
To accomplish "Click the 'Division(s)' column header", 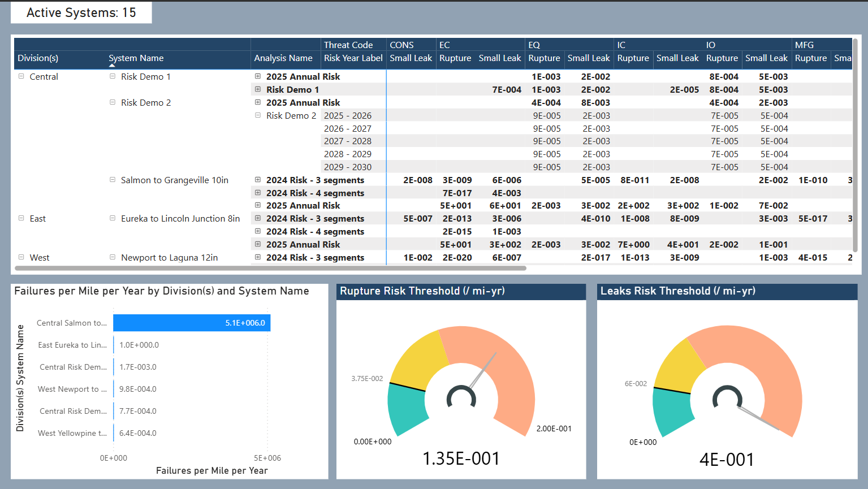I will (38, 58).
